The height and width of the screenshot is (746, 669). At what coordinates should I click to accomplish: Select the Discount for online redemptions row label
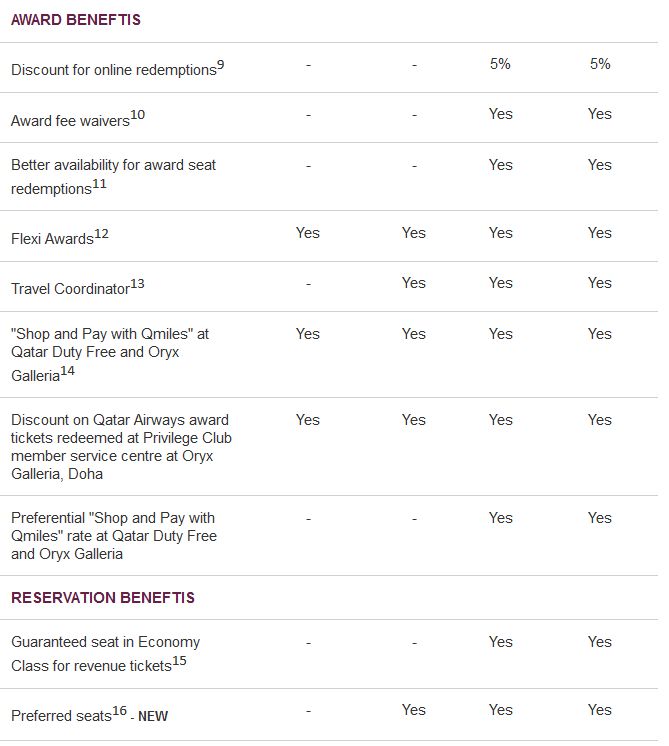click(x=114, y=70)
